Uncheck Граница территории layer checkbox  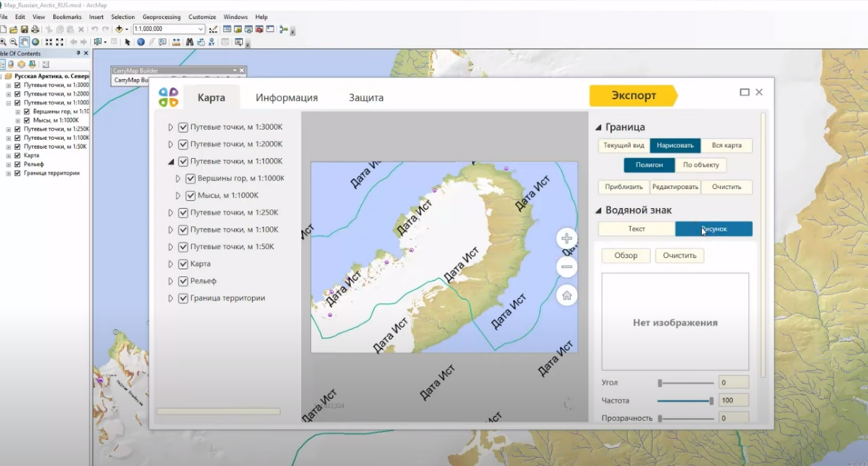pos(183,298)
